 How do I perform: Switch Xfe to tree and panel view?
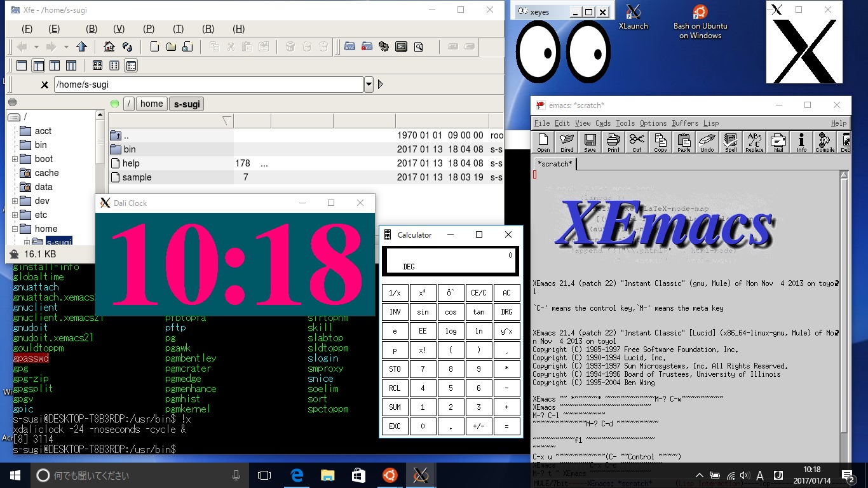click(x=38, y=65)
